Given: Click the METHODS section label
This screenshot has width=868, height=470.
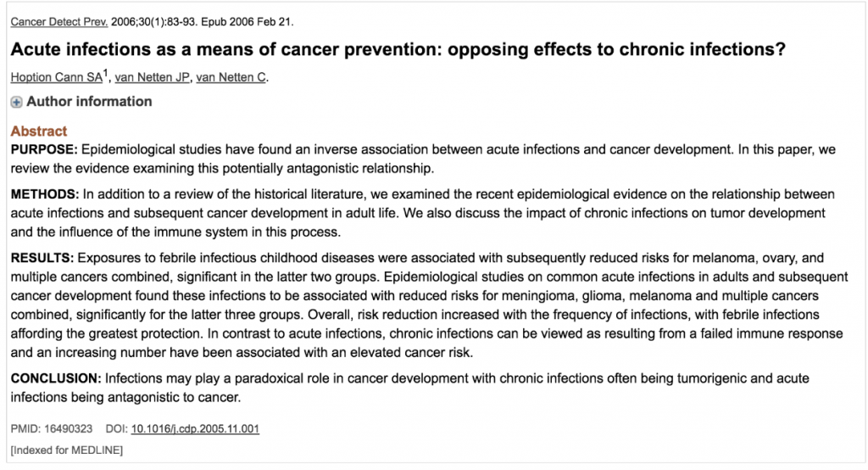Looking at the screenshot, I should tap(45, 194).
